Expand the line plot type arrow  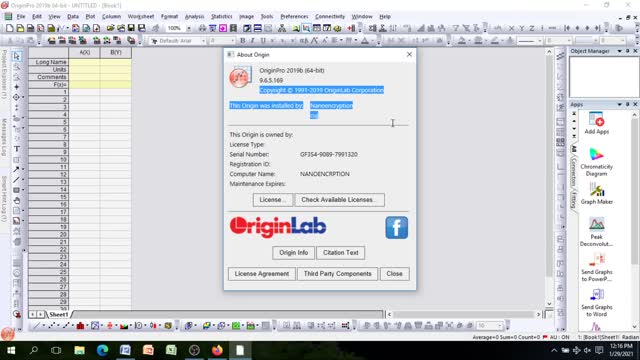coord(43,325)
